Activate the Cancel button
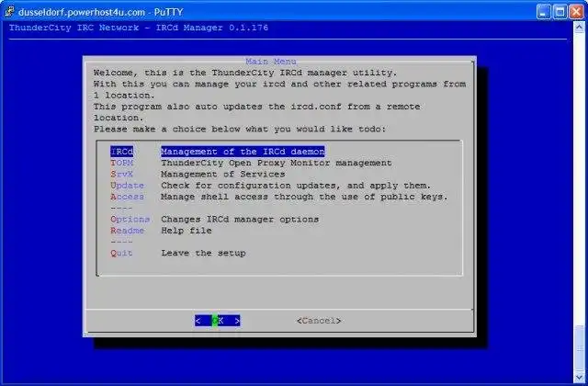The width and height of the screenshot is (588, 386). coord(319,321)
